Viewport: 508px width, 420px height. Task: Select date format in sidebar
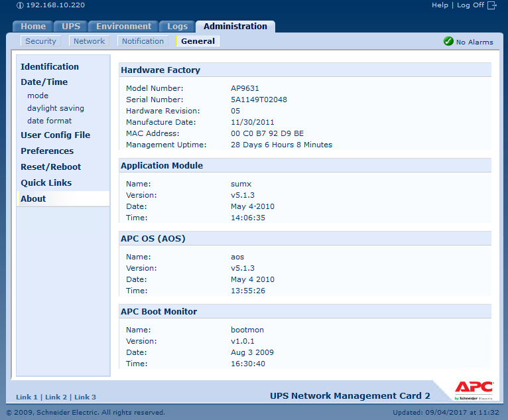coord(50,121)
